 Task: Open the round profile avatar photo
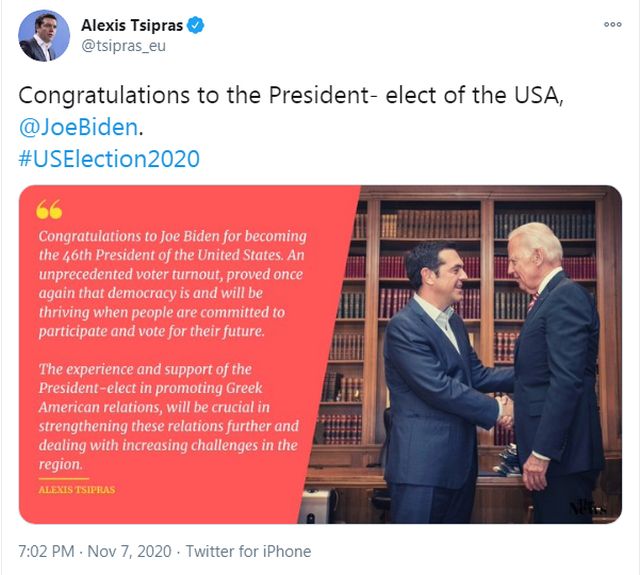tap(44, 36)
